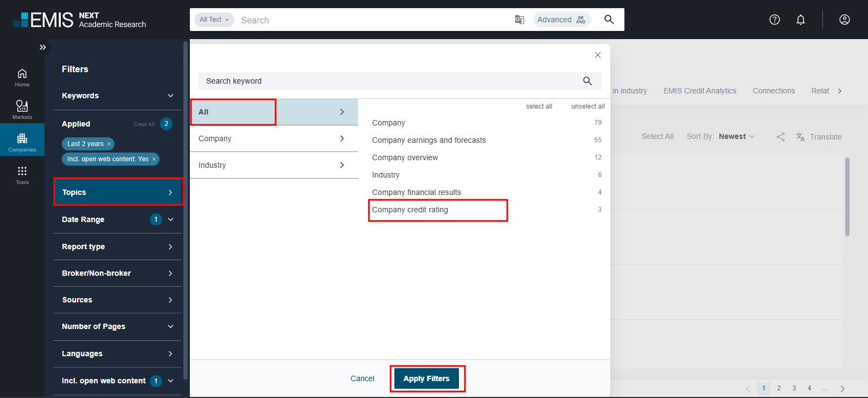This screenshot has height=398, width=868.
Task: Open the Home sidebar icon
Action: (22, 77)
